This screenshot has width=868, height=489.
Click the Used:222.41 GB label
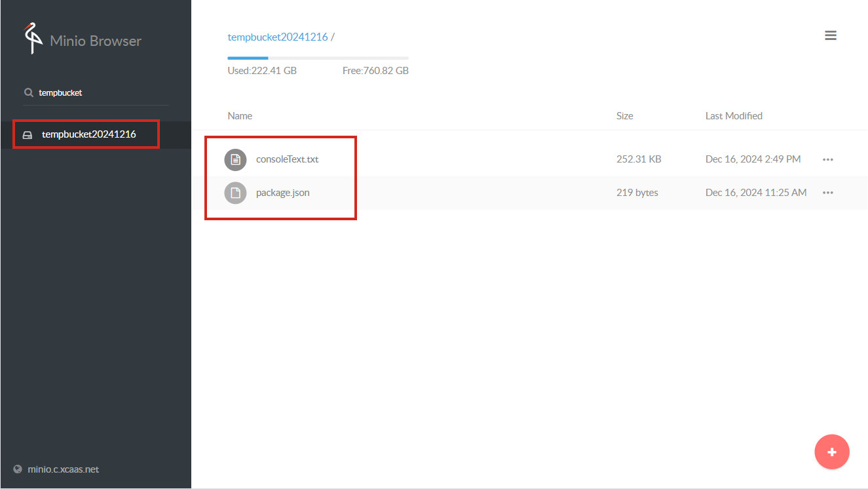point(262,71)
